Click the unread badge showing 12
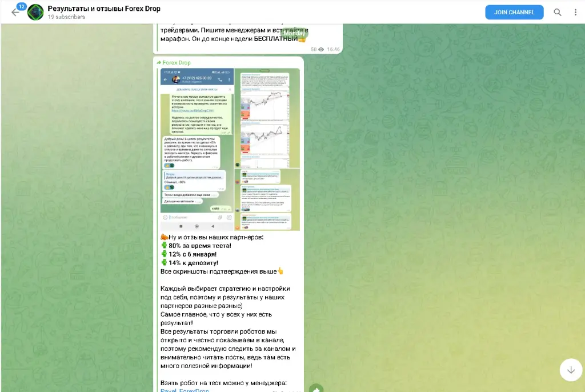The width and height of the screenshot is (585, 392). [x=22, y=6]
